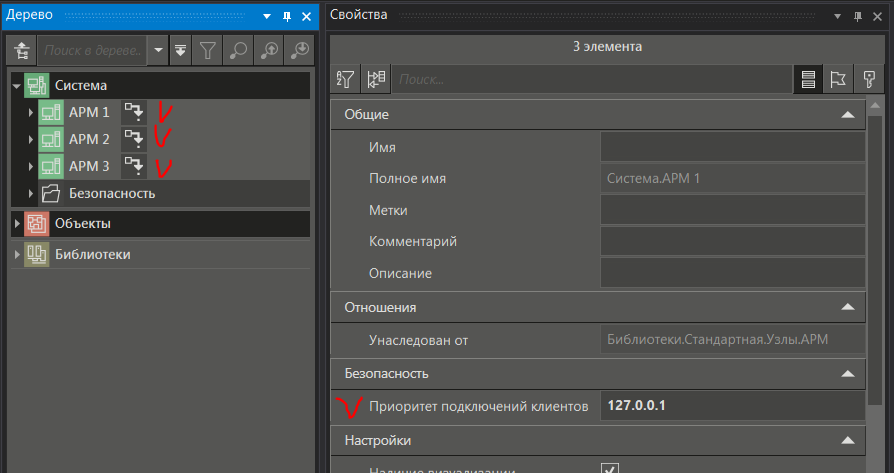The height and width of the screenshot is (473, 894).
Task: Click the tree hierarchy icon in Дерево toolbar
Action: tap(21, 50)
